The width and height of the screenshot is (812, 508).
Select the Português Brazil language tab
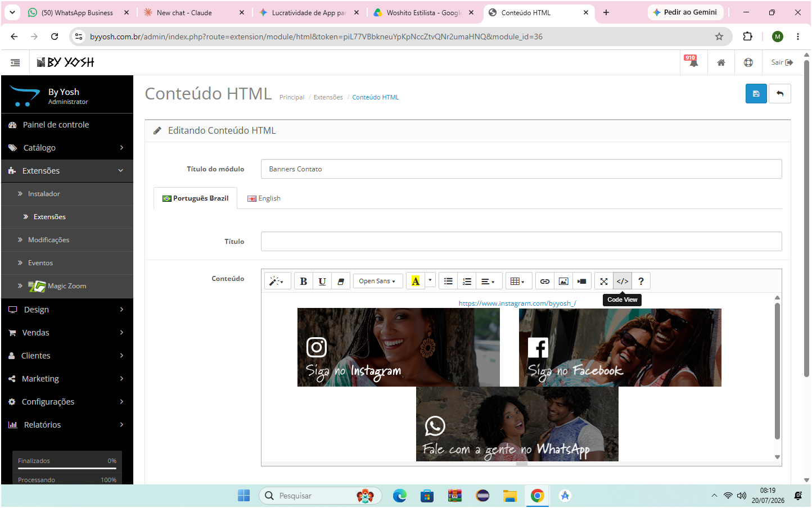[195, 198]
